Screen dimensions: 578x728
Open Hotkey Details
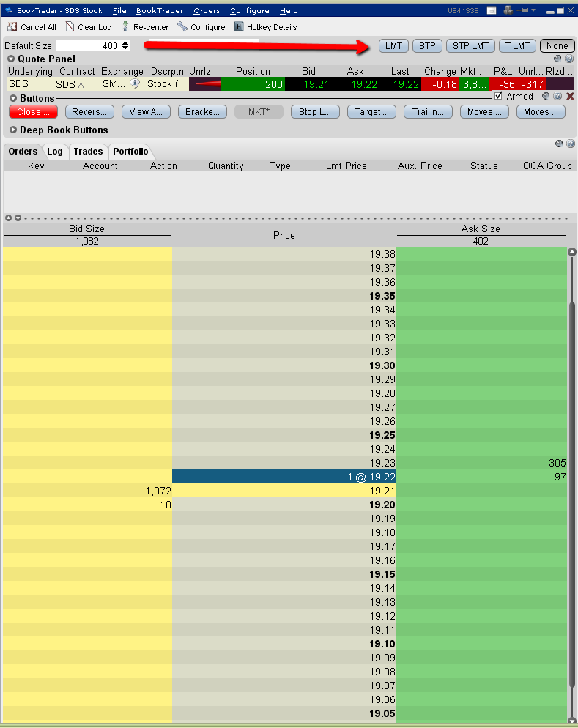point(239,27)
